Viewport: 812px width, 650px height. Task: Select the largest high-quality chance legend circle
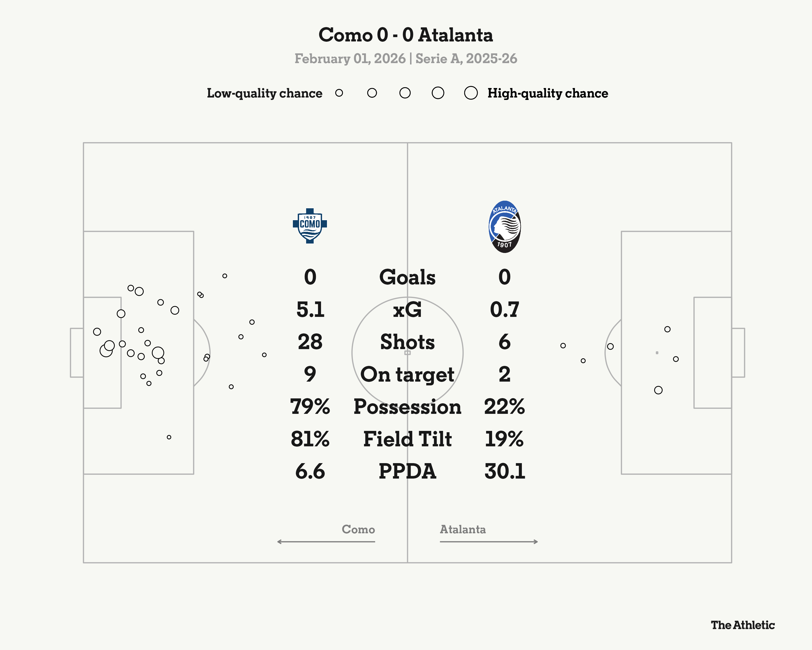(471, 93)
